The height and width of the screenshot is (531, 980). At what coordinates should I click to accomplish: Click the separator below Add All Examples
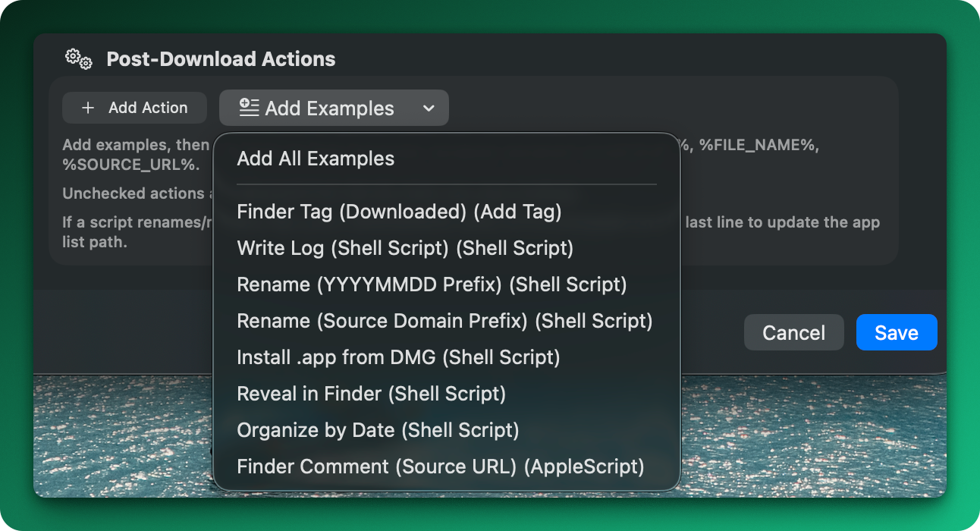pyautogui.click(x=447, y=184)
